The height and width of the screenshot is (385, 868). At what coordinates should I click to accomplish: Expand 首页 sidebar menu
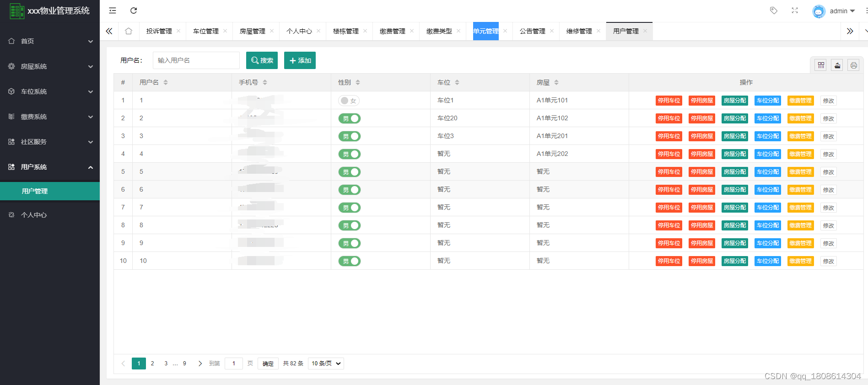50,41
